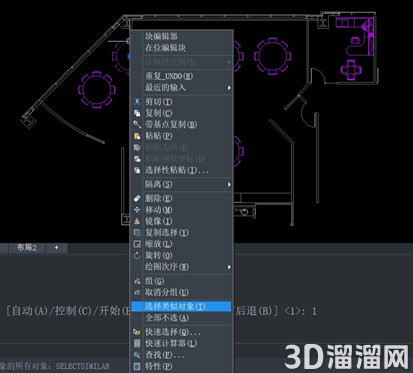This screenshot has height=373, width=413.
Task: Click 带基点复制(B) text in the menu
Action: click(171, 125)
